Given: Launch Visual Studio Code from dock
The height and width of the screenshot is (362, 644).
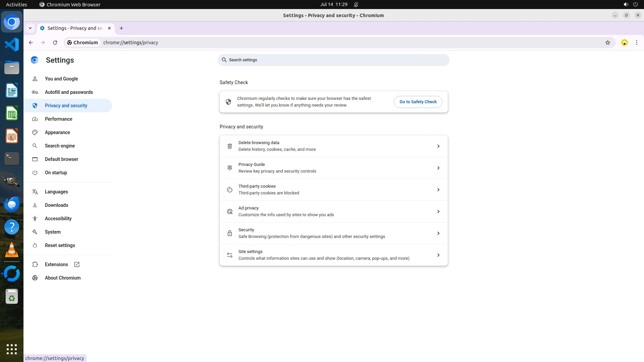Looking at the screenshot, I should [12, 45].
